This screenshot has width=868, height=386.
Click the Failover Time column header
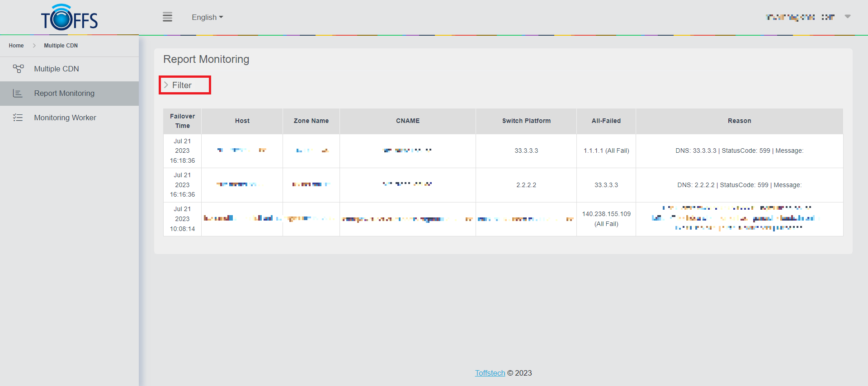[182, 121]
